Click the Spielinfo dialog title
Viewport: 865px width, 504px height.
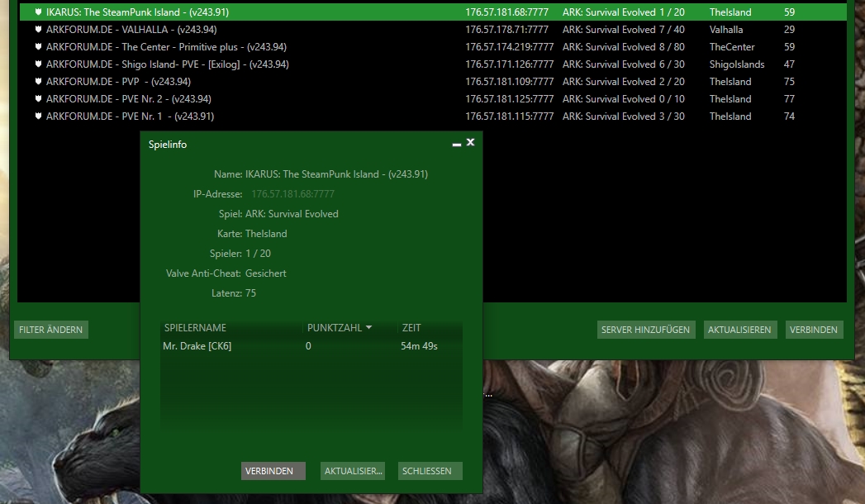coord(168,144)
